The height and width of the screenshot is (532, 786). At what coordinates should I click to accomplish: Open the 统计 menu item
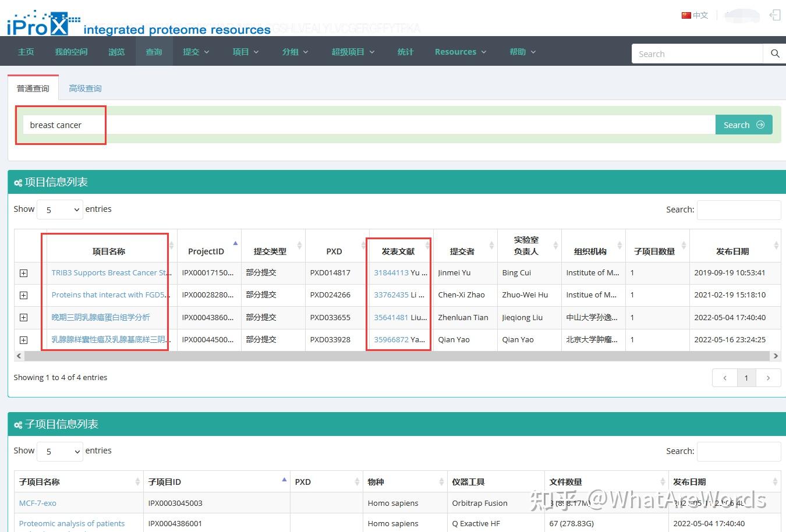(x=405, y=52)
